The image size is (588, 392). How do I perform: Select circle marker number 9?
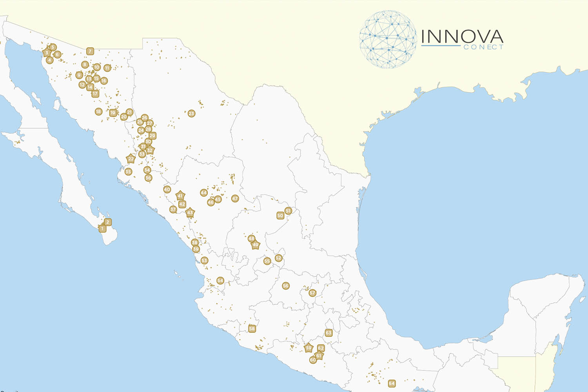[x=79, y=75]
